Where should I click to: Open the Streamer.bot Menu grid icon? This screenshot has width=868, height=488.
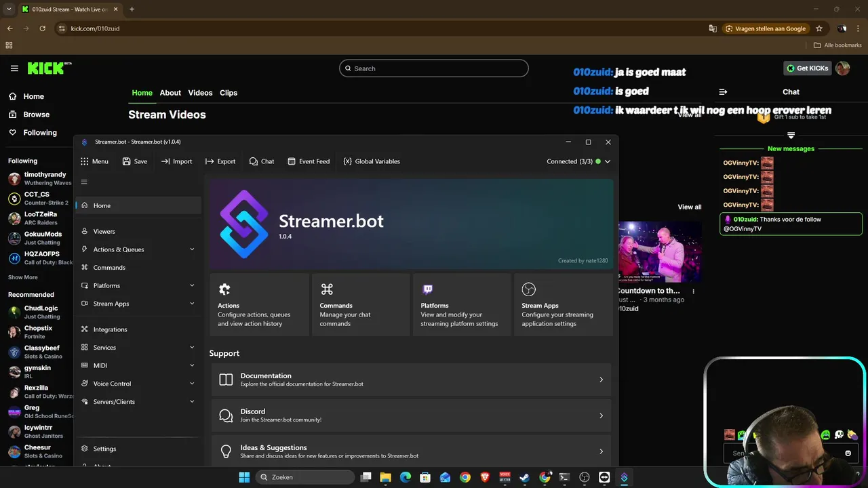point(85,161)
